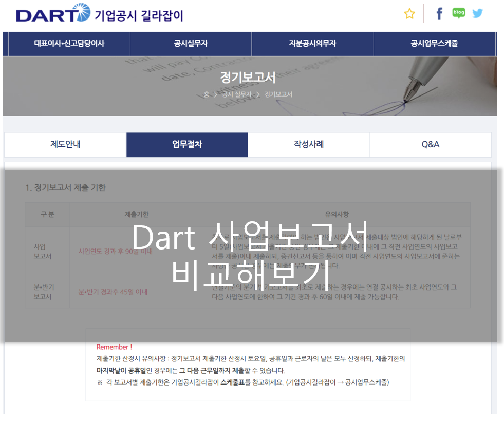Screen dimensions: 504x422
Task: Open 지분공시의무자 menu
Action: pyautogui.click(x=312, y=43)
